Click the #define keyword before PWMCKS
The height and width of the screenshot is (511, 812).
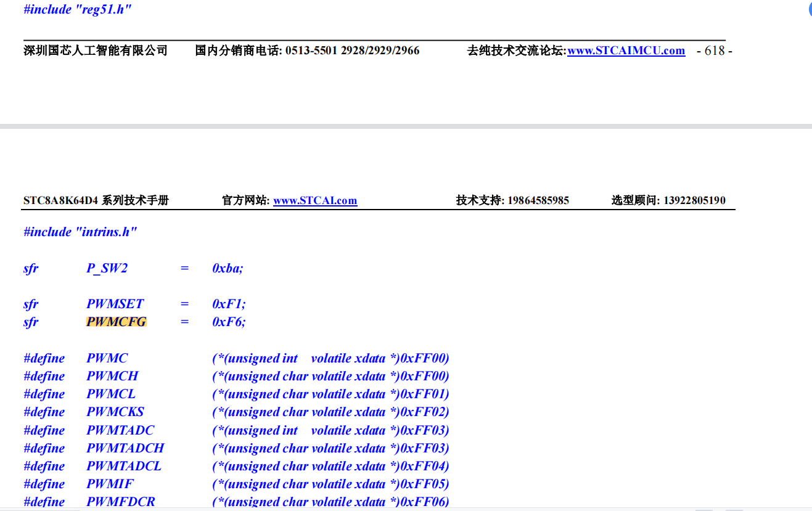(44, 412)
